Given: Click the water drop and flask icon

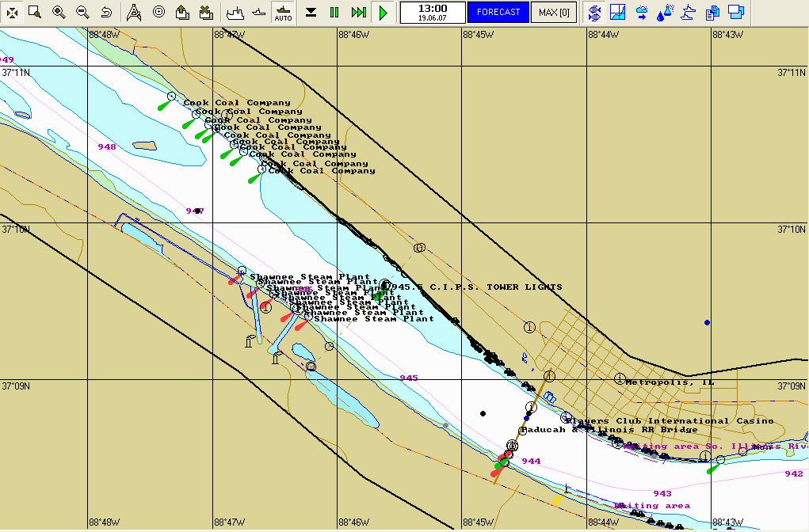Looking at the screenshot, I should [x=665, y=13].
